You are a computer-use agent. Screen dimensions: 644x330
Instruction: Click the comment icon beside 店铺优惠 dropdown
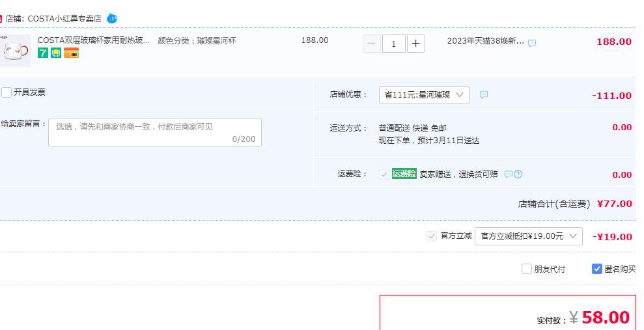[484, 95]
